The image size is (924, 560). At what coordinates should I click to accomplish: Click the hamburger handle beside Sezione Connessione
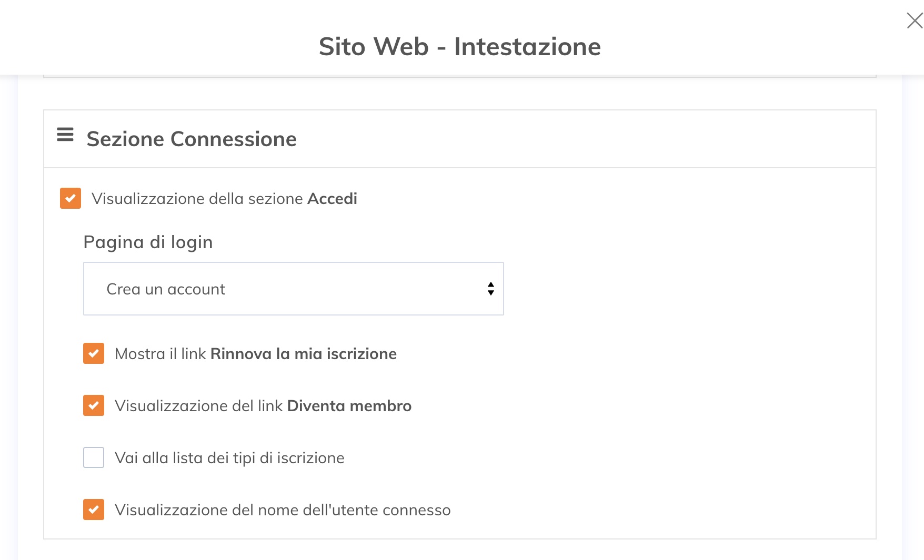point(65,135)
